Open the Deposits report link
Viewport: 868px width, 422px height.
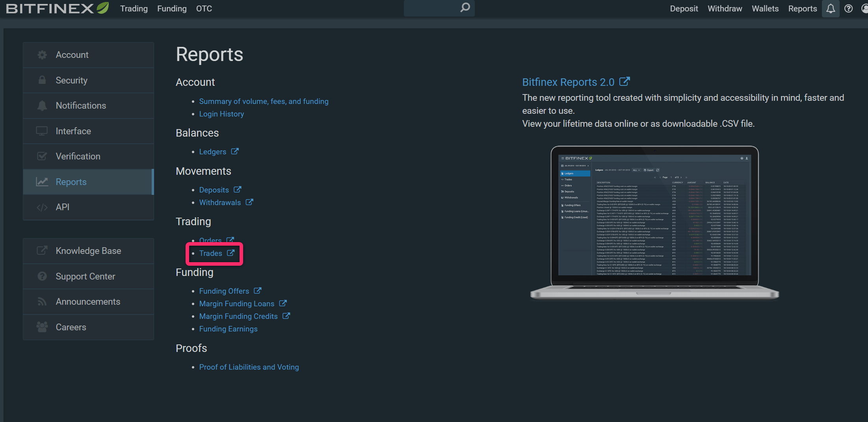pos(214,190)
